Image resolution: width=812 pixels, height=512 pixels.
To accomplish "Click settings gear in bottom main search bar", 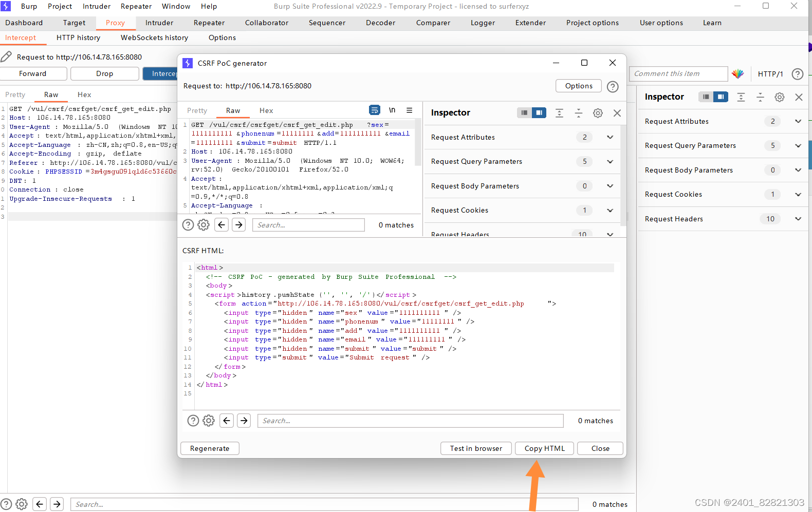I will point(22,504).
